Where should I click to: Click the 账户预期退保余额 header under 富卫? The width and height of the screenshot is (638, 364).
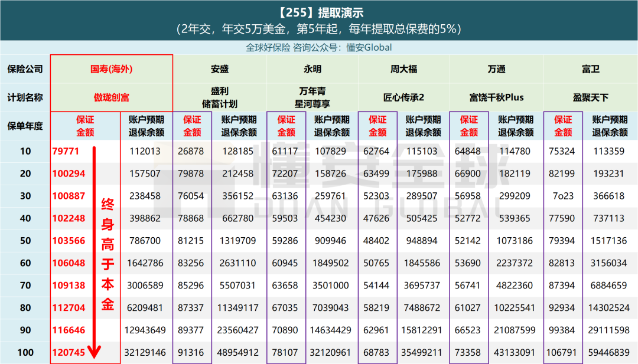click(610, 126)
